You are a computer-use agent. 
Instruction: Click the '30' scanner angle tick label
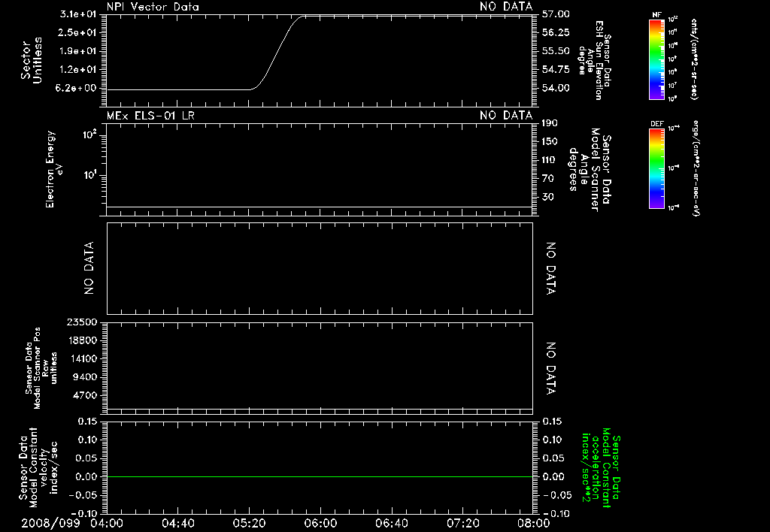coord(547,197)
